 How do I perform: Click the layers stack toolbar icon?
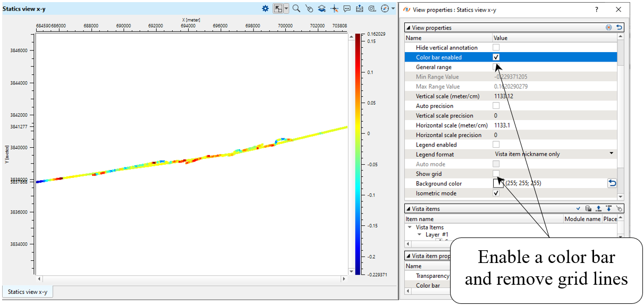coord(322,8)
